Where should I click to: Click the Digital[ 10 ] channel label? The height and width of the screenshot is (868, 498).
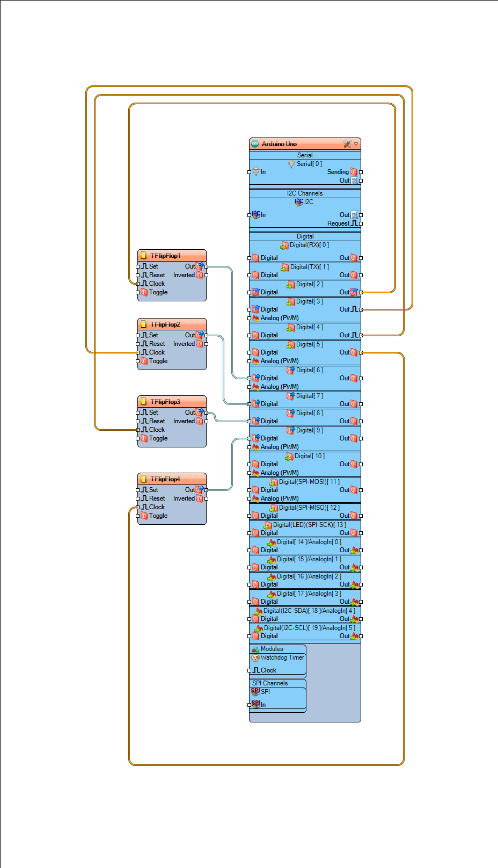coord(310,456)
